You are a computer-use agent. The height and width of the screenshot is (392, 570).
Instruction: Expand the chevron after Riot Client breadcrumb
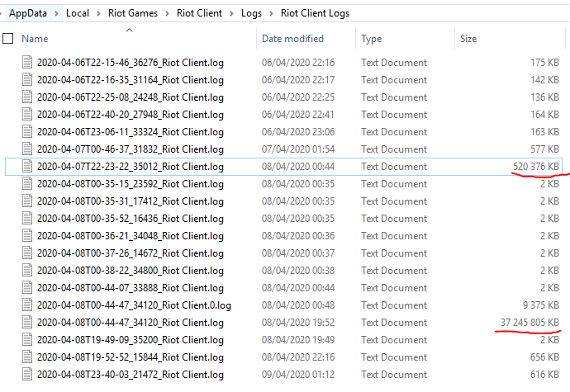click(x=231, y=13)
